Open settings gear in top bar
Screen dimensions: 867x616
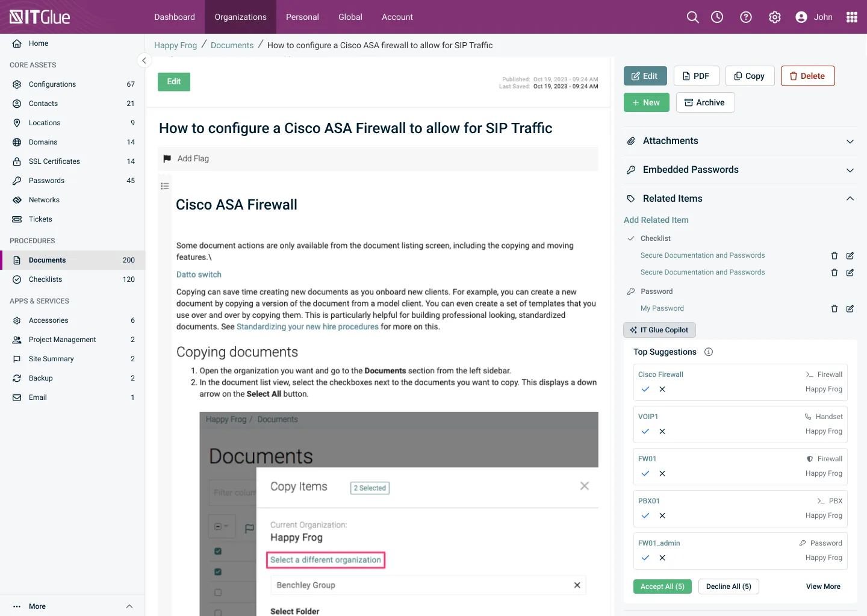pos(775,17)
